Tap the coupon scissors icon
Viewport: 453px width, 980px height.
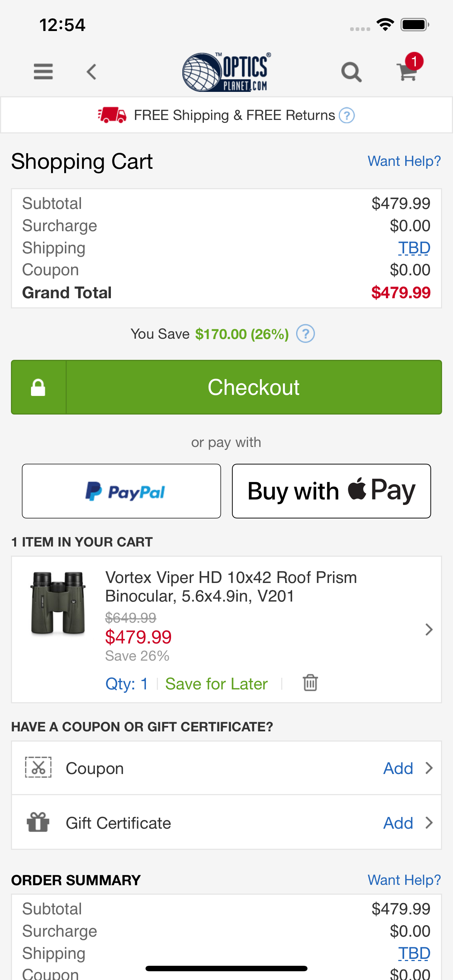coord(38,767)
